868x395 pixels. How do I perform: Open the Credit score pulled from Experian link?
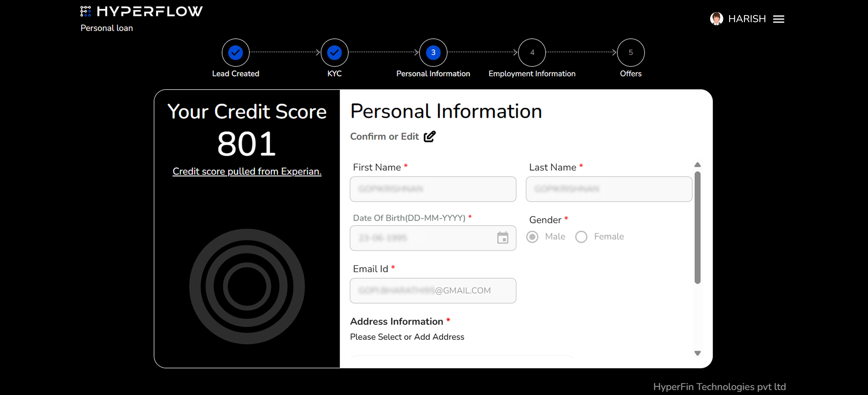(247, 171)
